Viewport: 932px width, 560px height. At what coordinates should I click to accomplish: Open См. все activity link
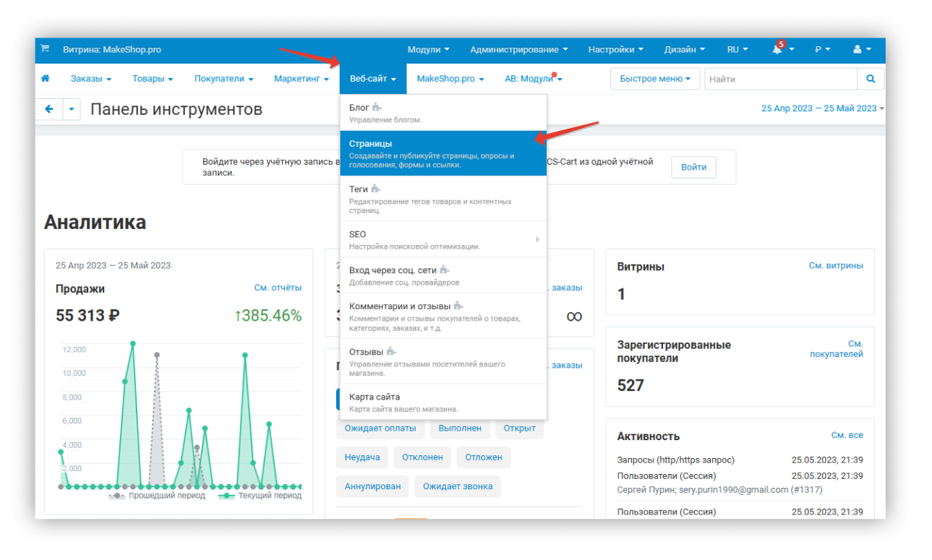[847, 435]
